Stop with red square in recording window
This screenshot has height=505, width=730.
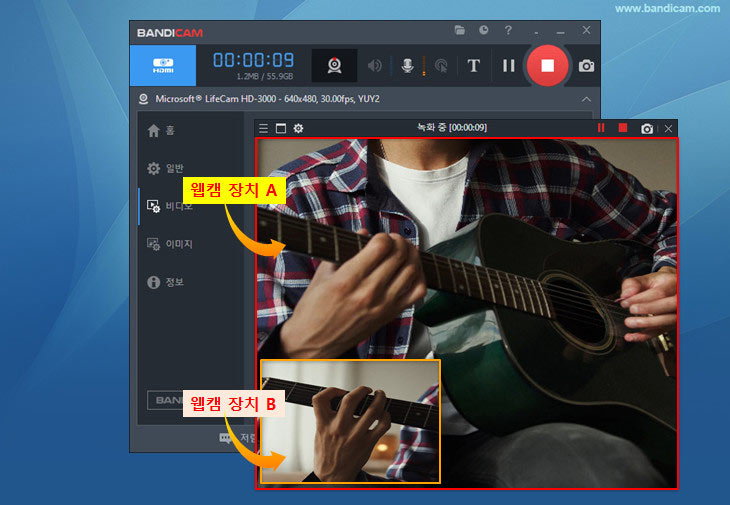pyautogui.click(x=623, y=128)
